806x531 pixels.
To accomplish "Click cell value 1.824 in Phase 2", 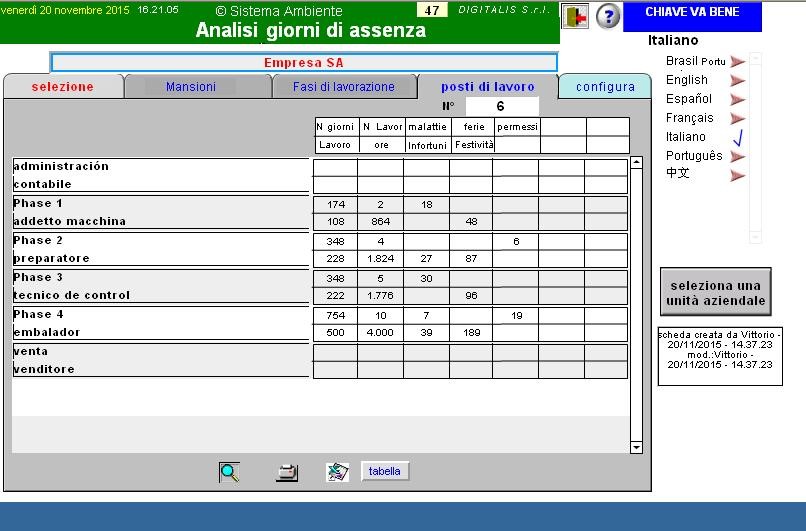I will coord(380,259).
